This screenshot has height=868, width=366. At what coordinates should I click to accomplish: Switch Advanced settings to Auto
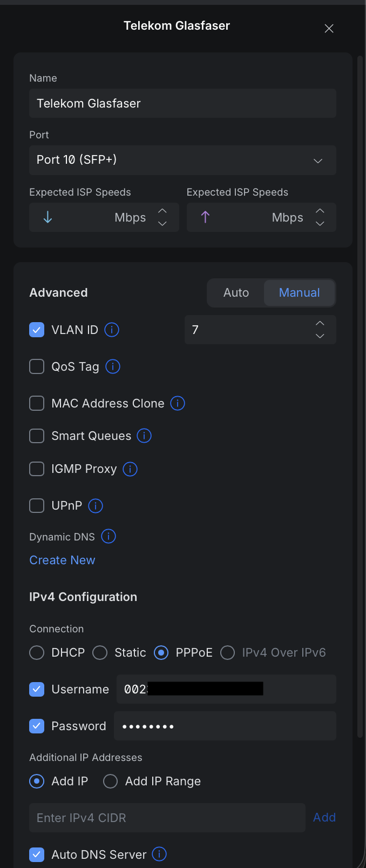[x=236, y=292]
